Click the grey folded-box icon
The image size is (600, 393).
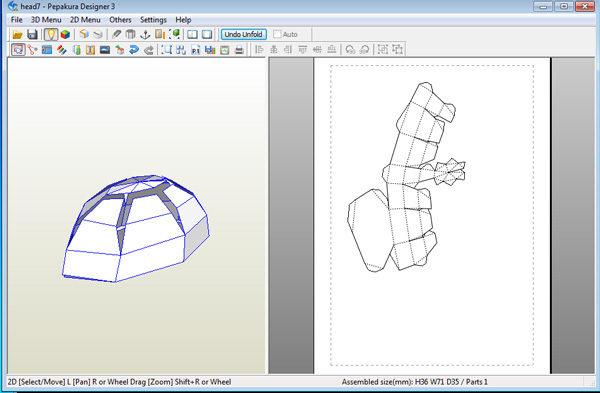click(98, 34)
